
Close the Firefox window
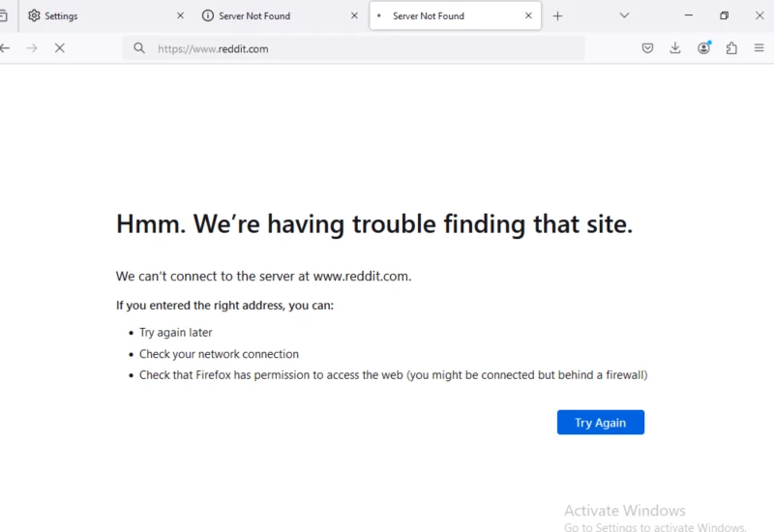click(759, 15)
